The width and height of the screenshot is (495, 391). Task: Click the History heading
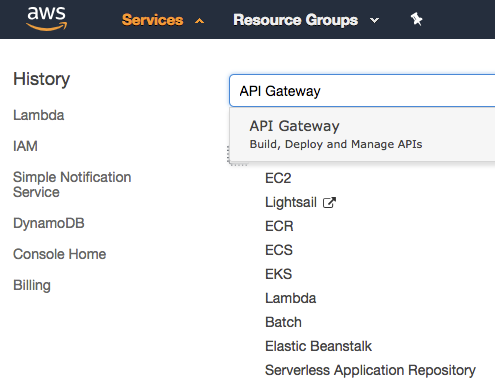coord(42,79)
